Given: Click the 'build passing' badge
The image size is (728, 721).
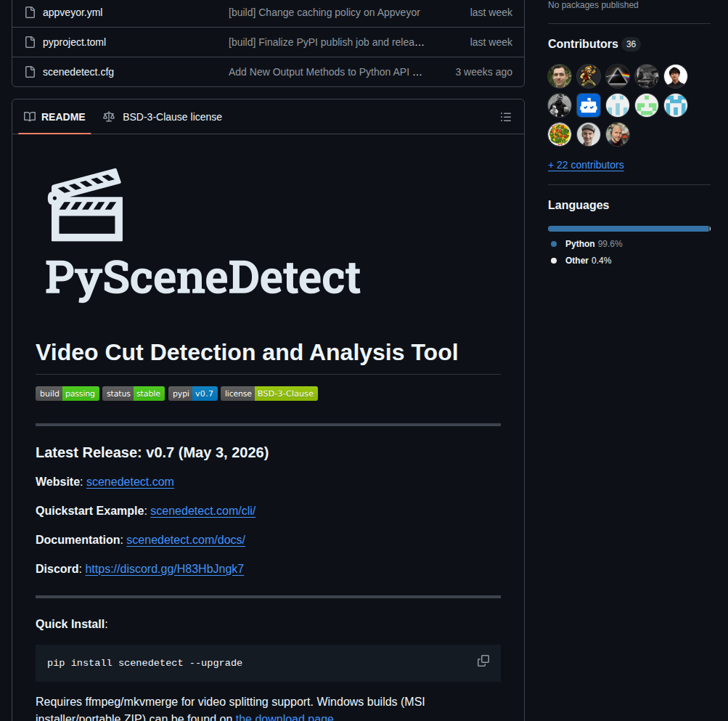Looking at the screenshot, I should click(68, 394).
